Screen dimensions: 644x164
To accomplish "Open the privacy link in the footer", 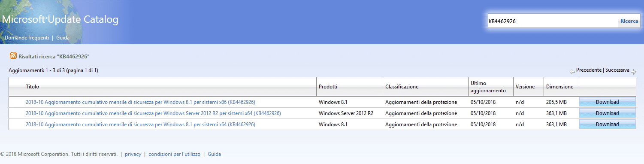I will pyautogui.click(x=133, y=154).
